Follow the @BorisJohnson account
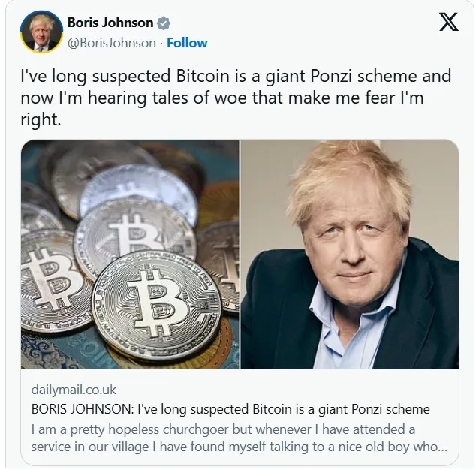 click(187, 43)
